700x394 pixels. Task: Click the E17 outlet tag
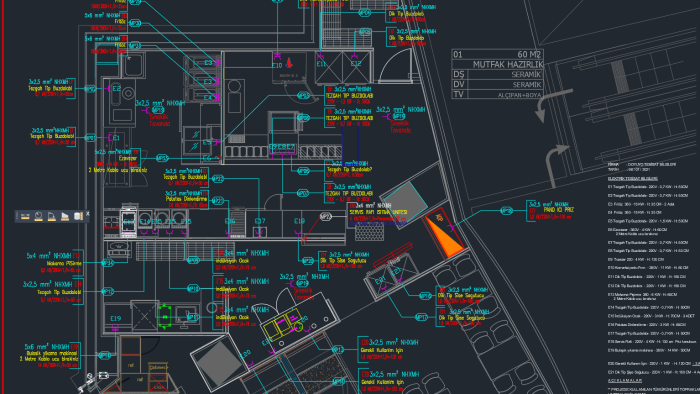coord(260,221)
